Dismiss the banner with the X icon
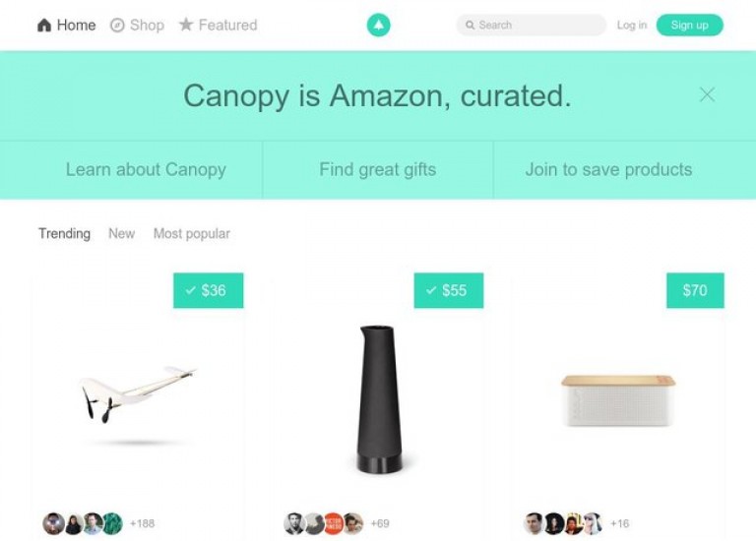Viewport: 756px width, 541px height. click(707, 94)
